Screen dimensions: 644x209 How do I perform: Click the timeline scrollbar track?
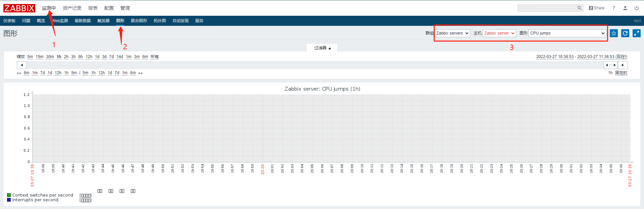click(x=315, y=65)
